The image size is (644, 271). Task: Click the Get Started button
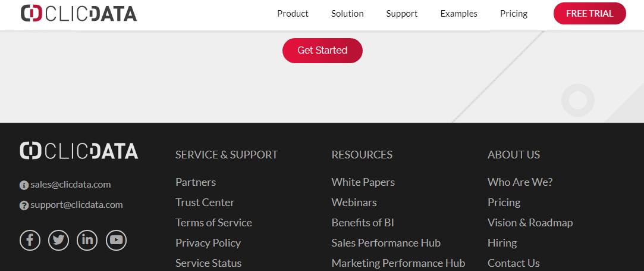pos(322,50)
